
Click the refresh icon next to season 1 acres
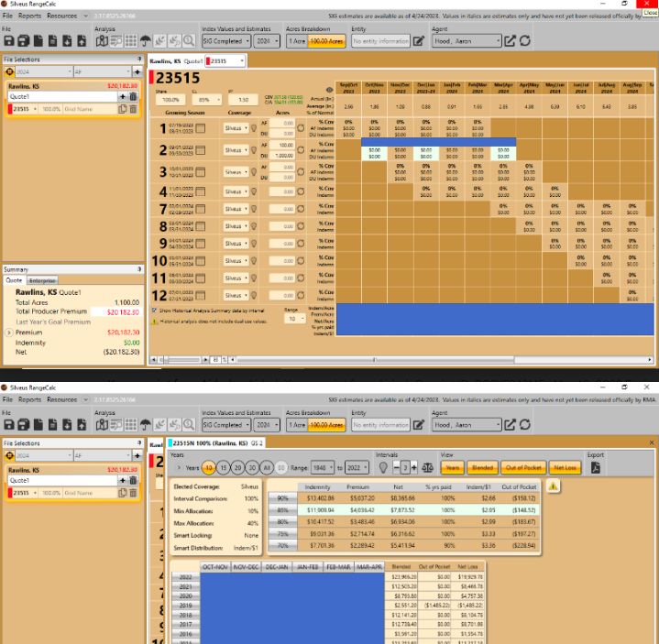click(x=301, y=127)
